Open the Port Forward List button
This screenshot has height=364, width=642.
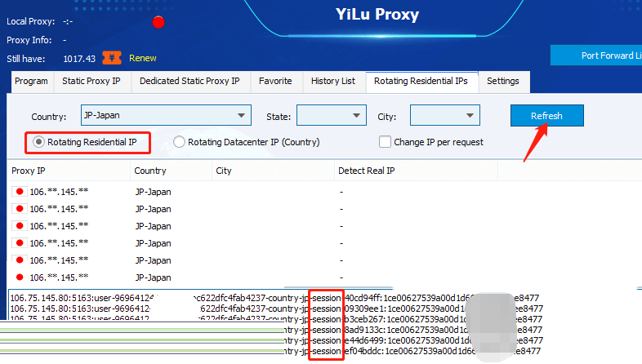(596, 55)
